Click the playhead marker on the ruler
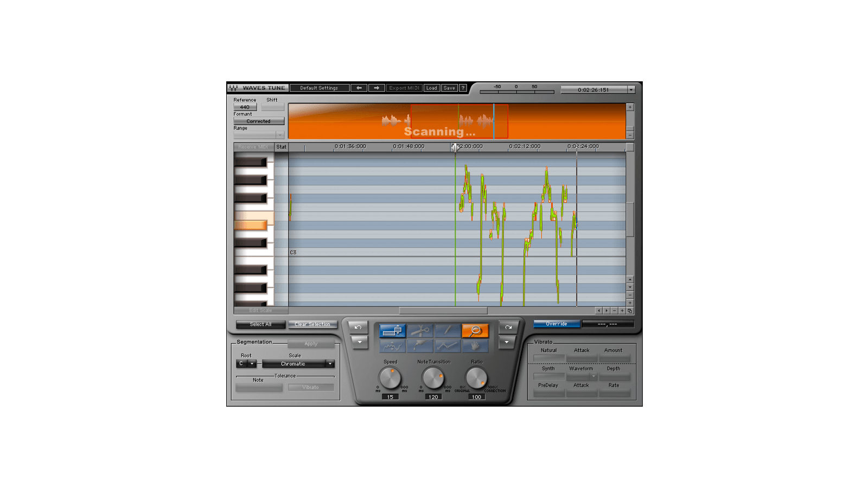The width and height of the screenshot is (868, 488). (454, 147)
